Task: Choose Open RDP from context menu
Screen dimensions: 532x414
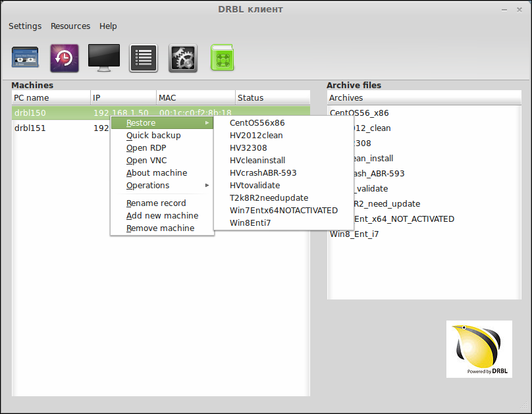Action: point(162,148)
